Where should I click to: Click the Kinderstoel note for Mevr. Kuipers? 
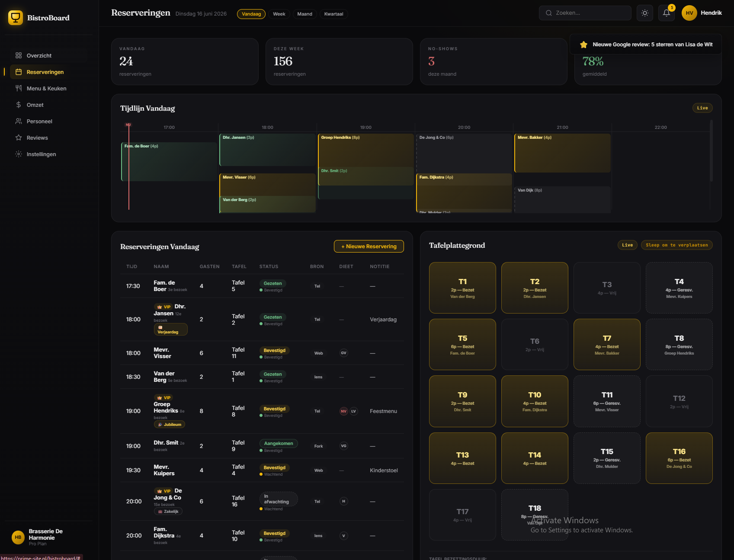[x=384, y=470]
